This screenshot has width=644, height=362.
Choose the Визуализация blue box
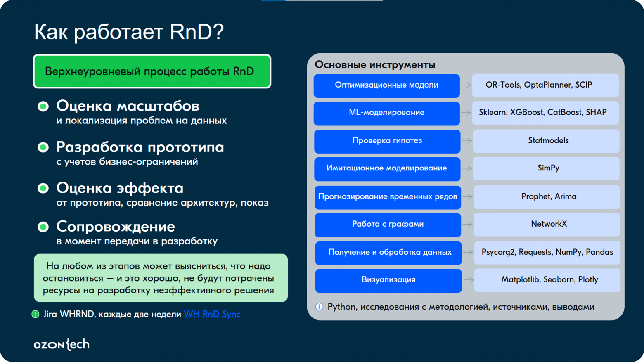[x=388, y=280]
